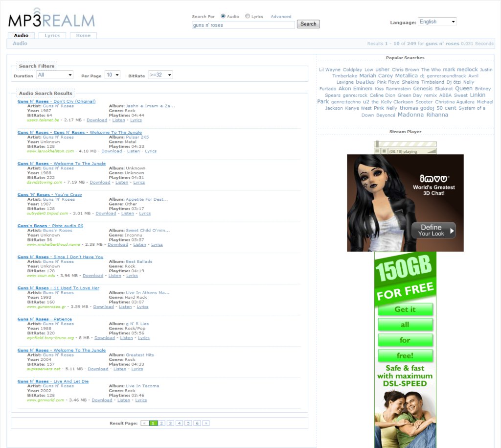
Task: Click the Search button
Action: pos(308,24)
